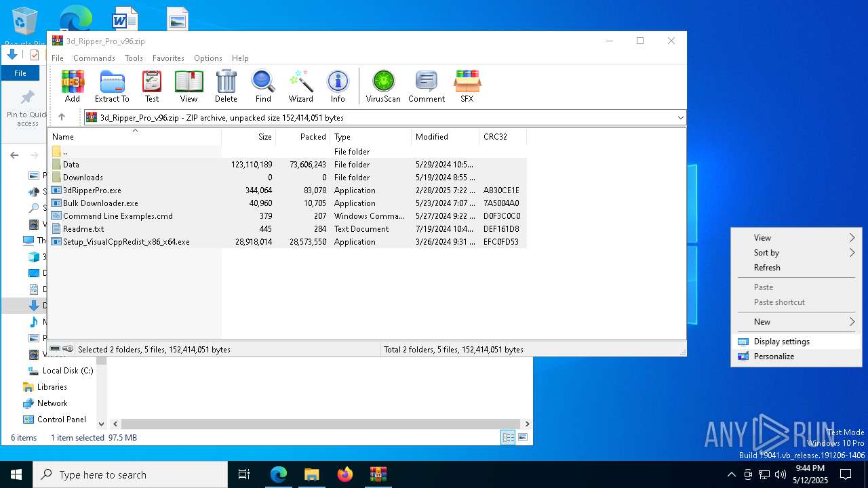Open the Find tool
The width and height of the screenshot is (868, 488).
263,86
